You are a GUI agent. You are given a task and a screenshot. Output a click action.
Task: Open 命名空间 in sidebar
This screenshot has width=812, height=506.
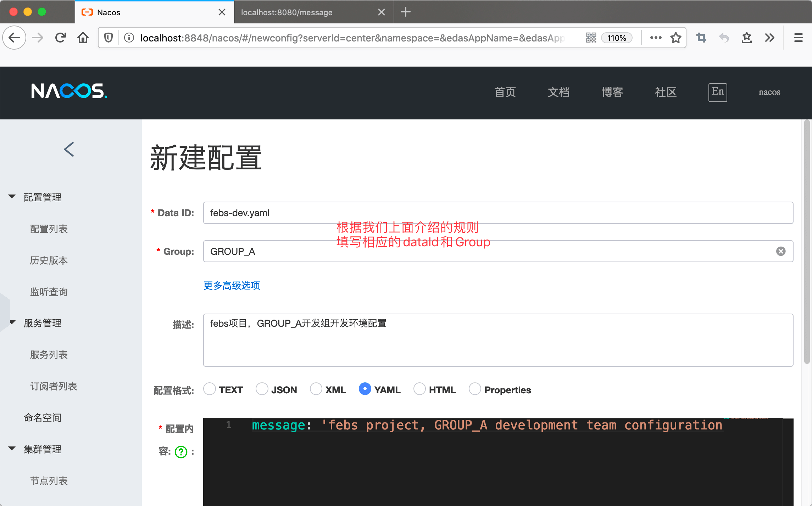pos(43,418)
